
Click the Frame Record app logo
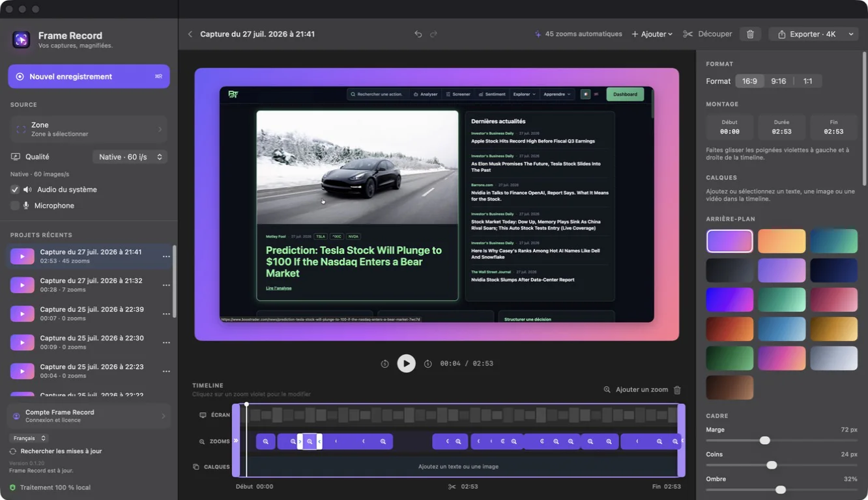click(x=21, y=40)
